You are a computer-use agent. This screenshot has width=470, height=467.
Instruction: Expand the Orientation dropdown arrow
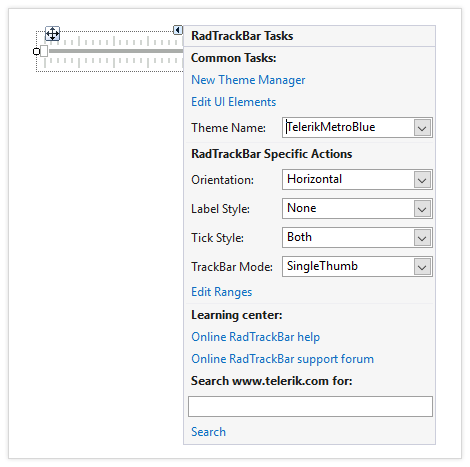pos(422,180)
